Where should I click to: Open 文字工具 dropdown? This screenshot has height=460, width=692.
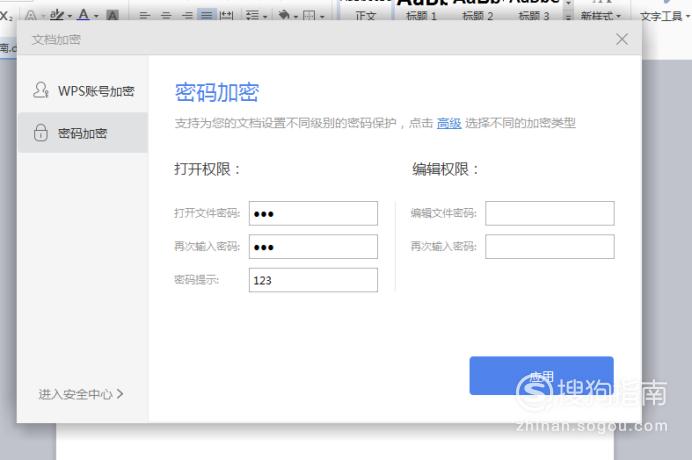point(665,16)
